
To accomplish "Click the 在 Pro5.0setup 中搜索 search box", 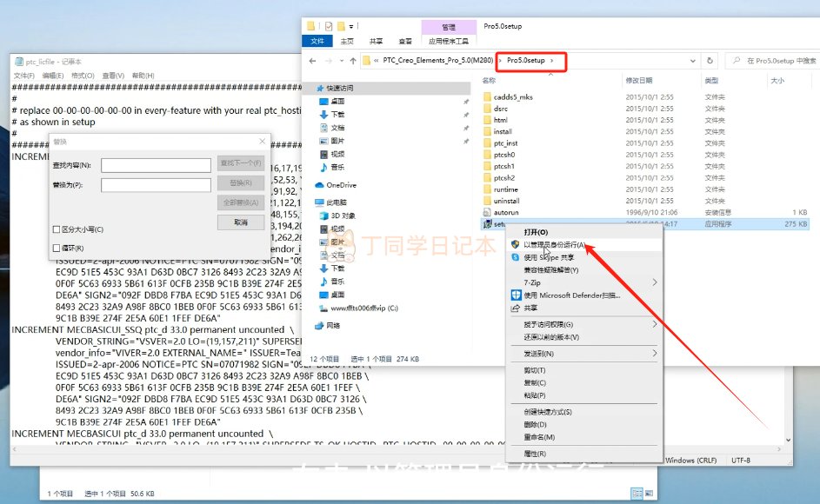I will click(773, 61).
